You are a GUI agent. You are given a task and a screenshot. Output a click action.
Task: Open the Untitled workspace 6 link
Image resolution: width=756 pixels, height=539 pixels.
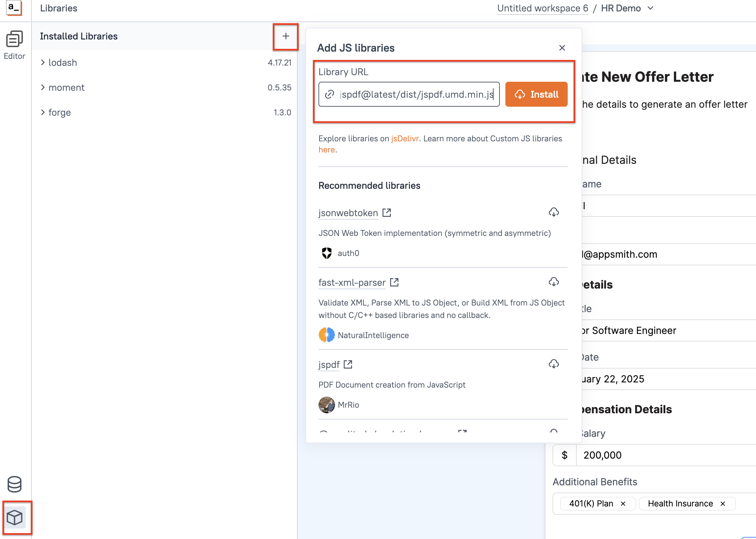coord(542,8)
